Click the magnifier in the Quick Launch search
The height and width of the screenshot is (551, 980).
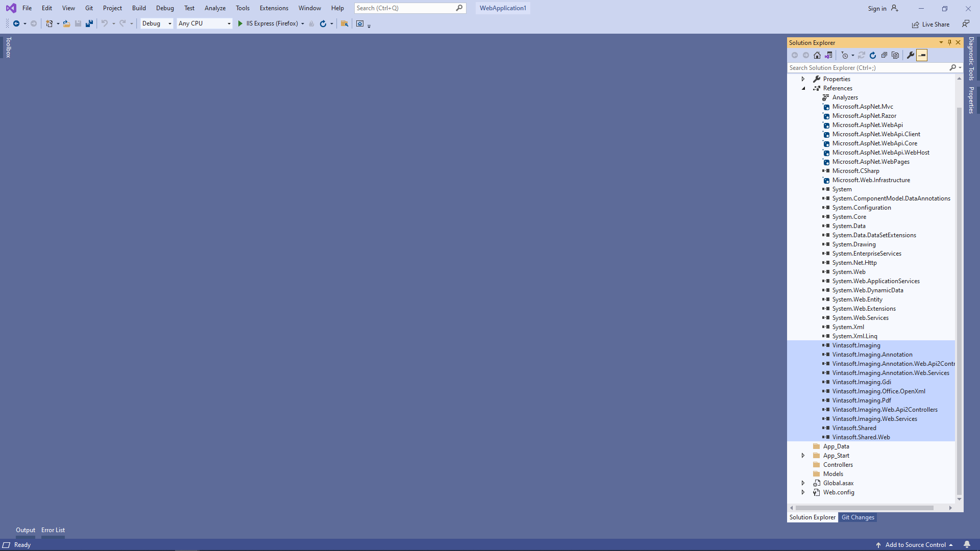tap(459, 8)
